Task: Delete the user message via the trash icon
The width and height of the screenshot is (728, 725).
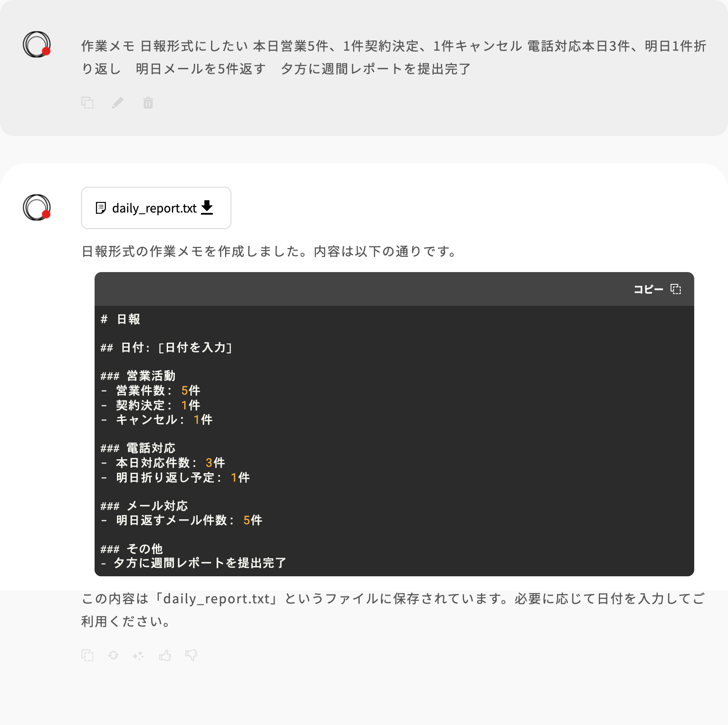Action: click(x=149, y=103)
